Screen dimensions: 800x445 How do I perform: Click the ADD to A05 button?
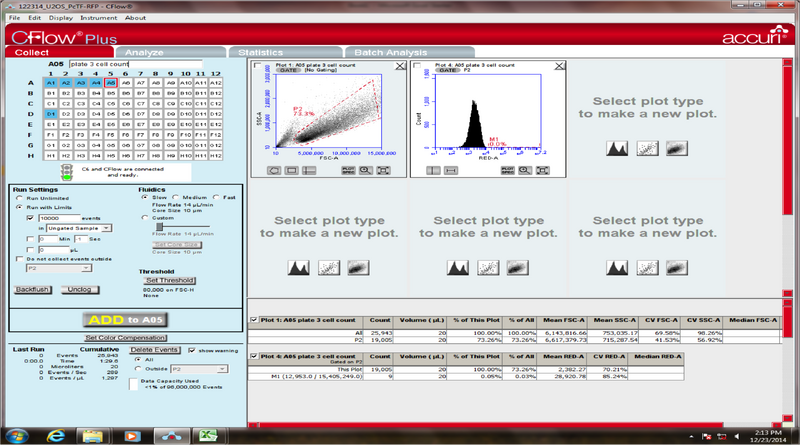coord(126,320)
